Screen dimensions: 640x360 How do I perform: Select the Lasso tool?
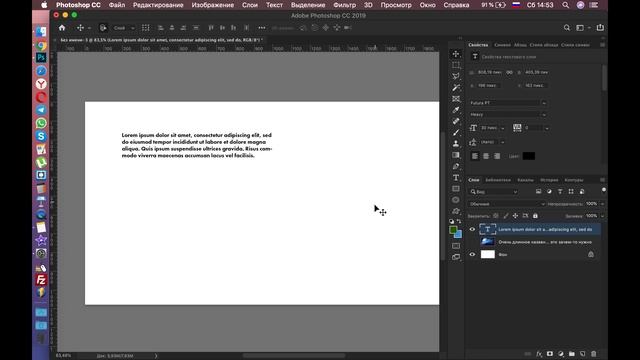(x=456, y=76)
